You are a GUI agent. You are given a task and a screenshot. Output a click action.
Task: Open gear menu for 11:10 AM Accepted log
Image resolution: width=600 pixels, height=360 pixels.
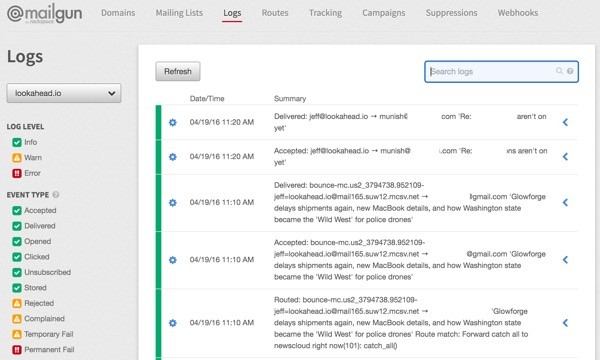pyautogui.click(x=173, y=260)
